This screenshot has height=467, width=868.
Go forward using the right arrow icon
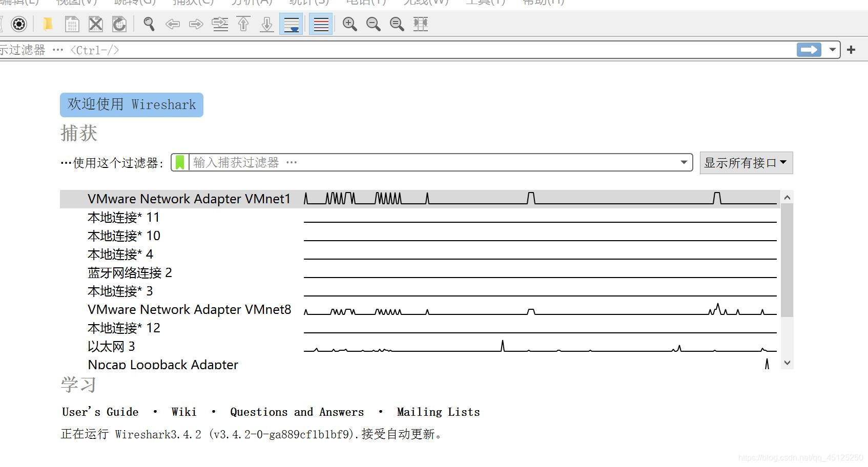point(196,24)
